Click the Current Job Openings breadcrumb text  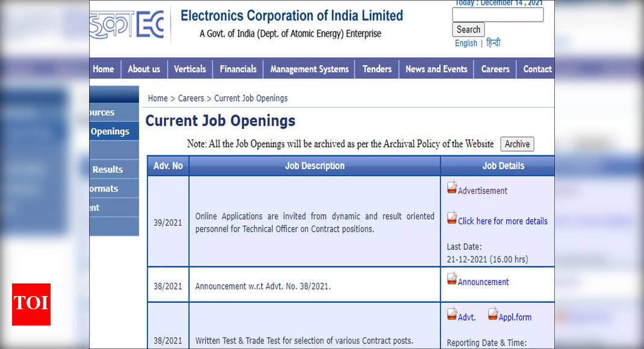click(251, 99)
